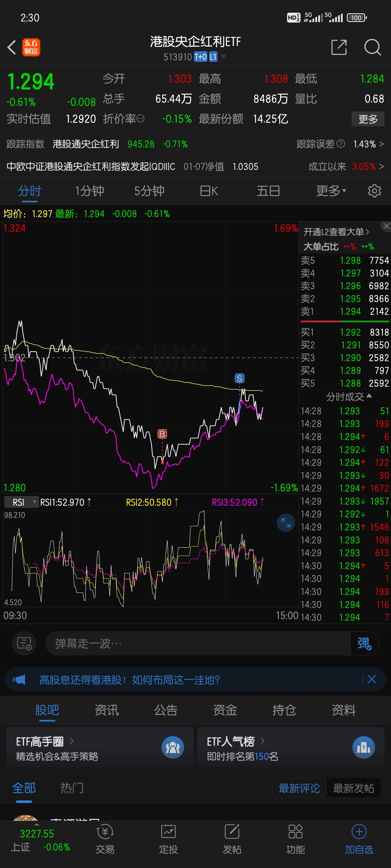
Task: Select the 股吧 tab
Action: pyautogui.click(x=47, y=710)
